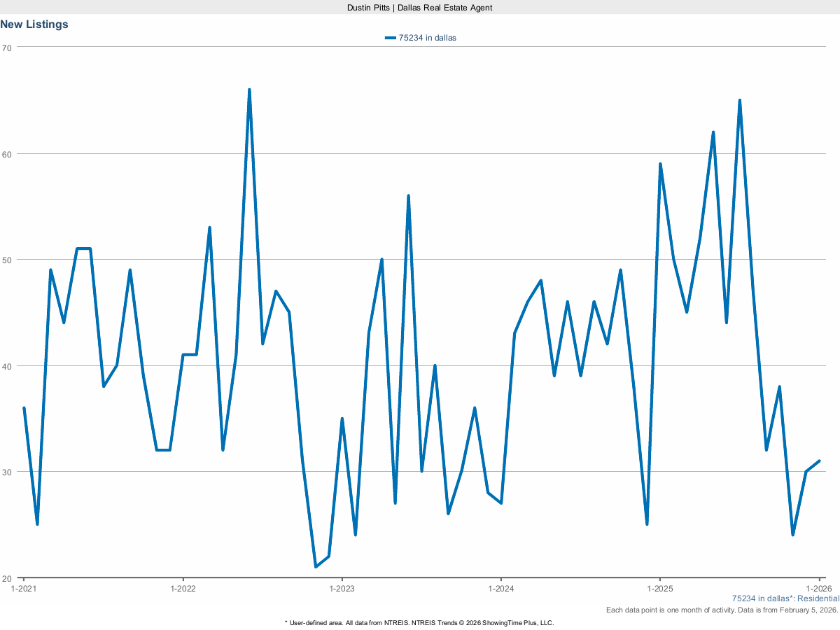
Task: Click the 'Dustin Pitts | Dallas Real Estate Agent' header
Action: [x=419, y=8]
